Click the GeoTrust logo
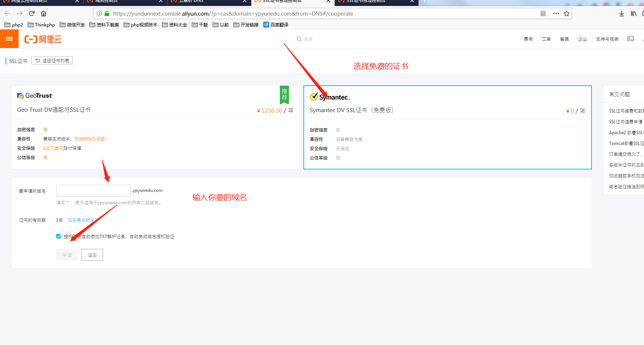Image resolution: width=644 pixels, height=345 pixels. (35, 96)
